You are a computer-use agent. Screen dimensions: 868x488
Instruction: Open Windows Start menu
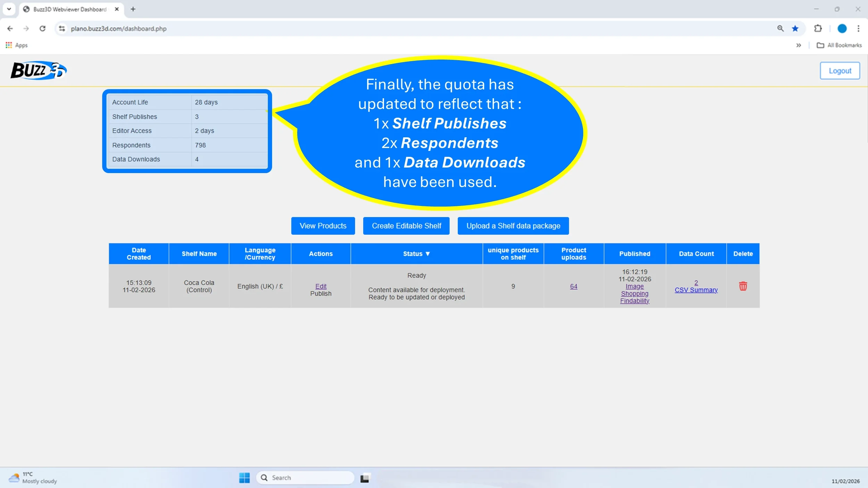point(244,478)
